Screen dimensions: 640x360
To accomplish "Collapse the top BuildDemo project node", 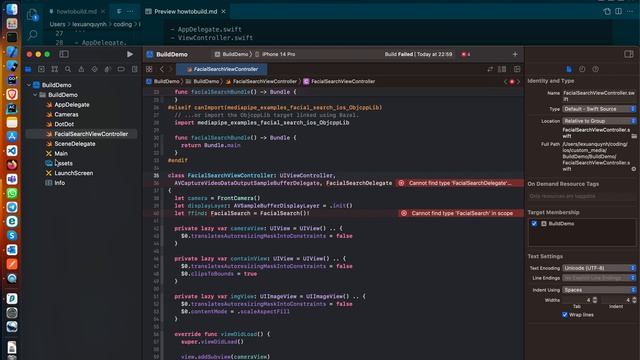I will coord(29,85).
